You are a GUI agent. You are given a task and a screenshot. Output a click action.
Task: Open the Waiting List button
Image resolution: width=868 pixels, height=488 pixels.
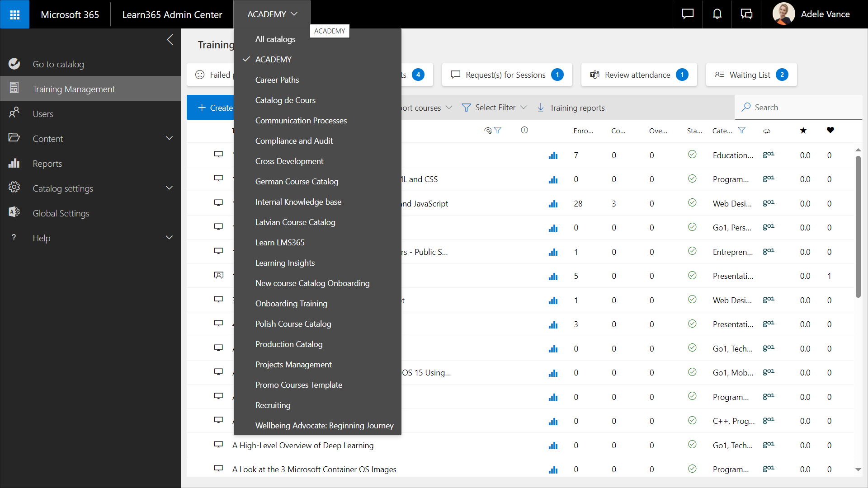pos(751,75)
